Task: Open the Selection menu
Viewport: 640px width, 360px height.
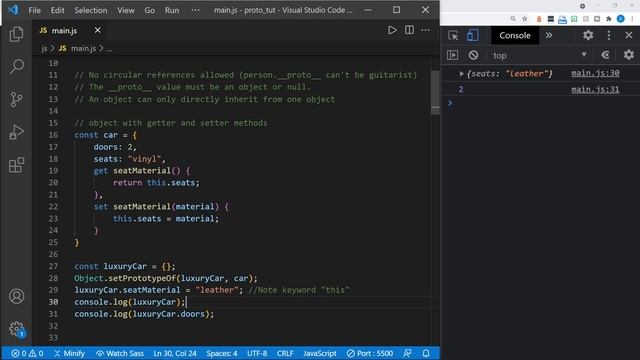Action: 91,10
